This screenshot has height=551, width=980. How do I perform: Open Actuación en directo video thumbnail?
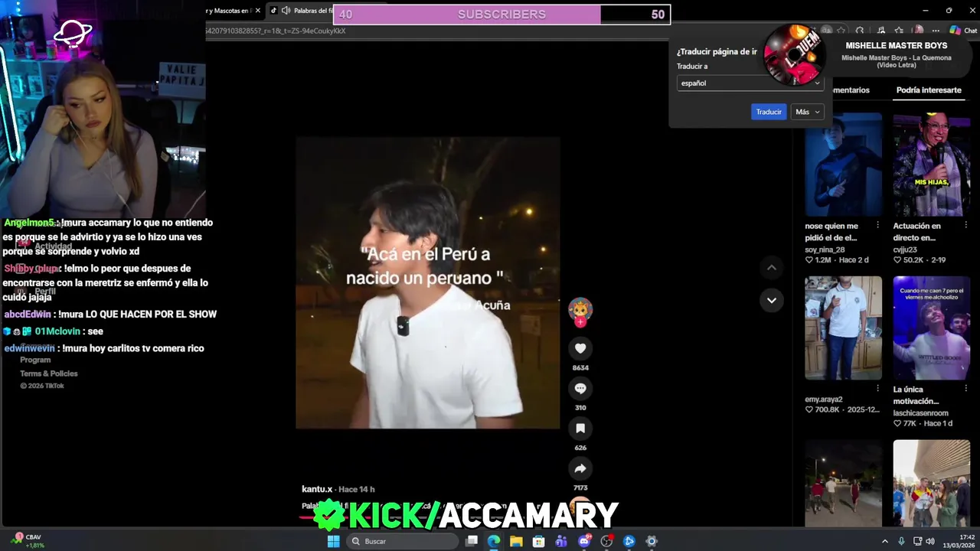click(931, 165)
